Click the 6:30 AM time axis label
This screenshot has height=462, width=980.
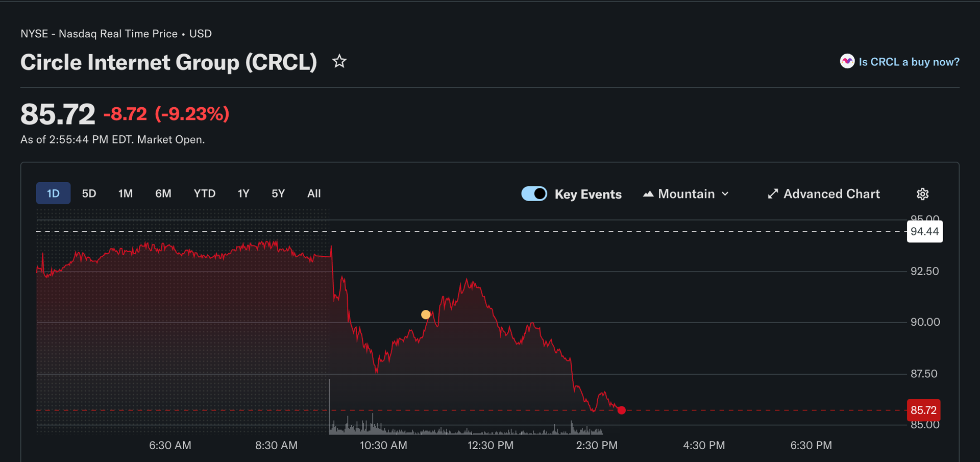pos(170,445)
